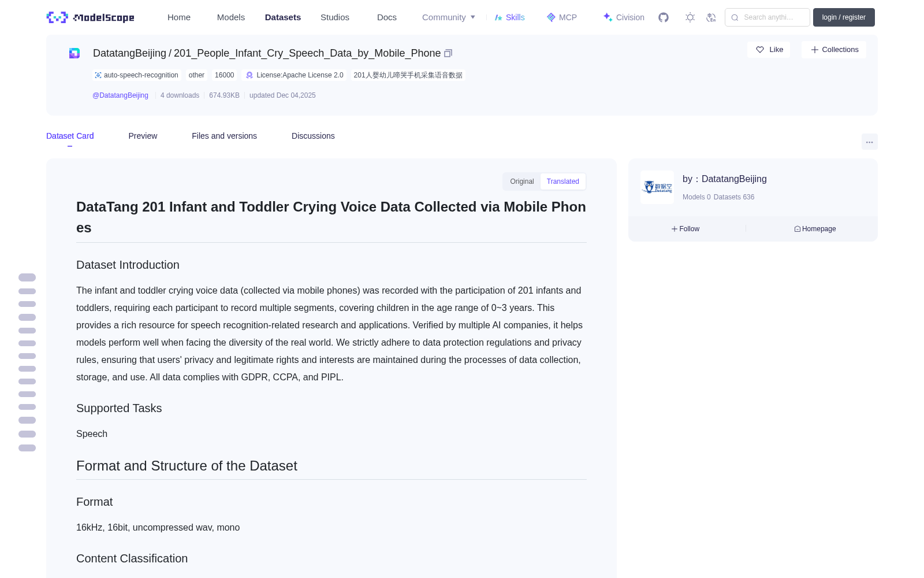The width and height of the screenshot is (924, 578).
Task: Select the Translated view option
Action: pyautogui.click(x=563, y=181)
